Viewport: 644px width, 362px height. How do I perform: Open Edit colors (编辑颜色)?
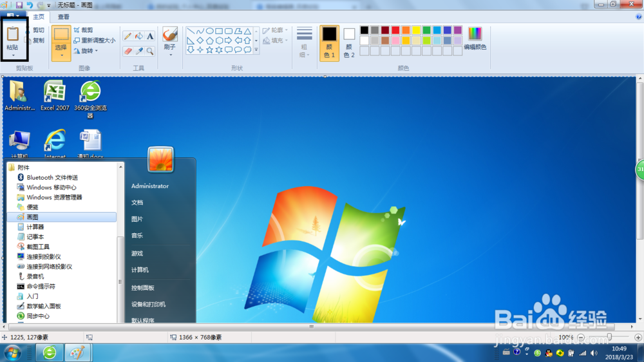click(x=475, y=39)
